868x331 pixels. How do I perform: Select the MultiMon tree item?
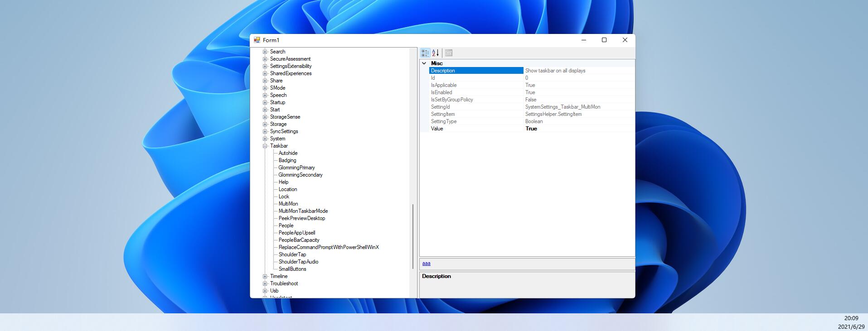(288, 204)
